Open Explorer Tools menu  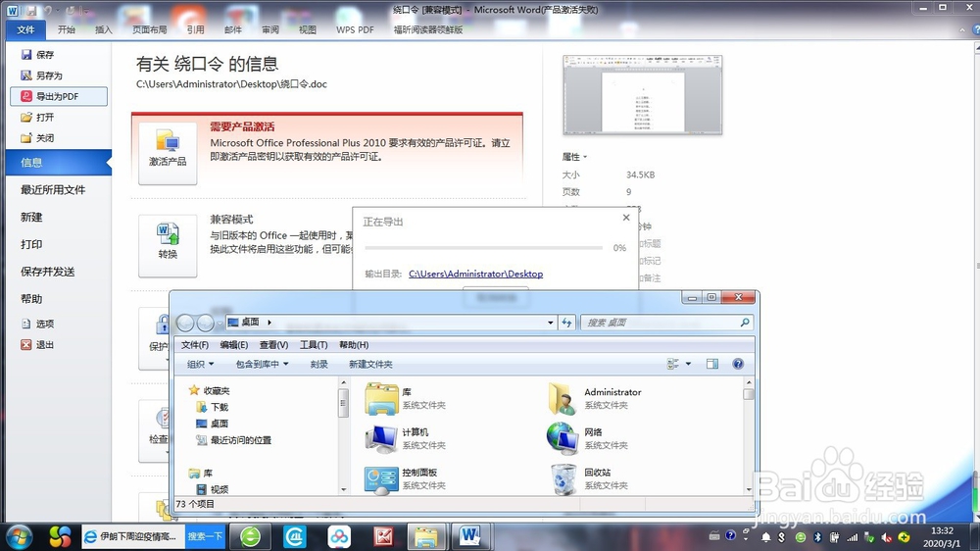coord(314,345)
